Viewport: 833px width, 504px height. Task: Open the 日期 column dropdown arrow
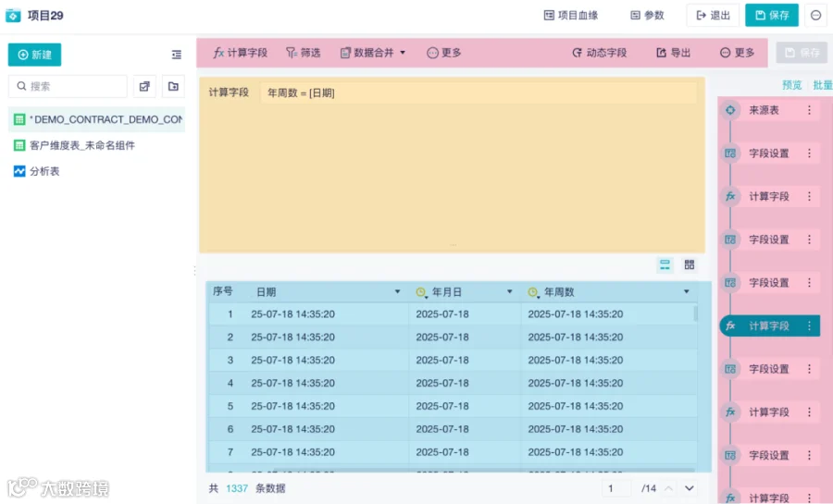tap(397, 291)
